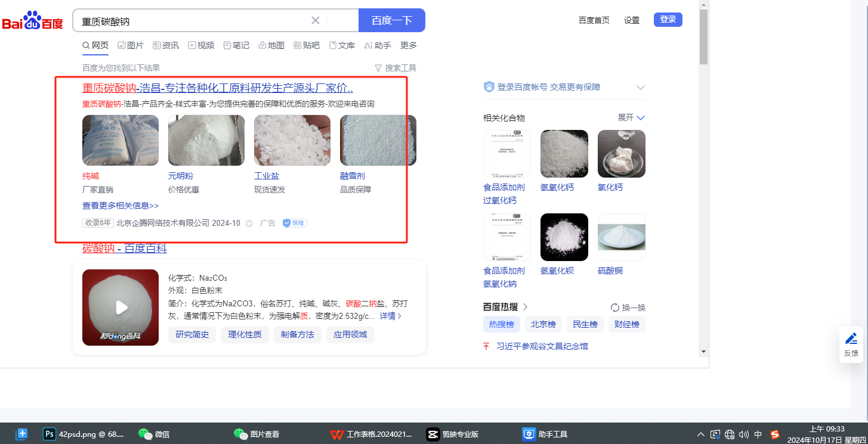Click the filter icon of 搜索工具
The height and width of the screenshot is (444, 868).
click(x=378, y=68)
